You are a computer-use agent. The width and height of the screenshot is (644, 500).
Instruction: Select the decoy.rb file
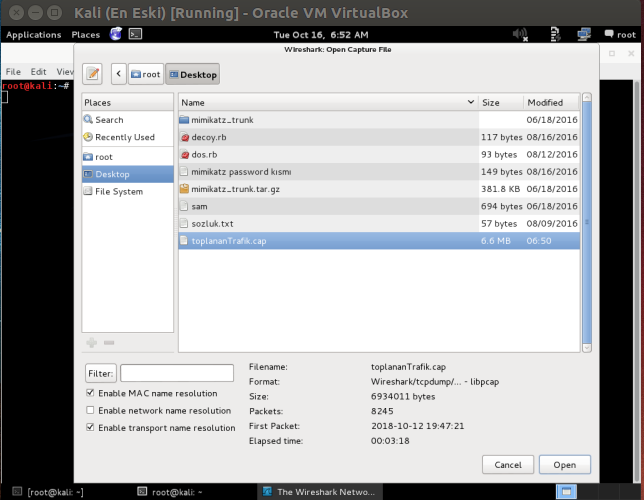tap(379, 137)
